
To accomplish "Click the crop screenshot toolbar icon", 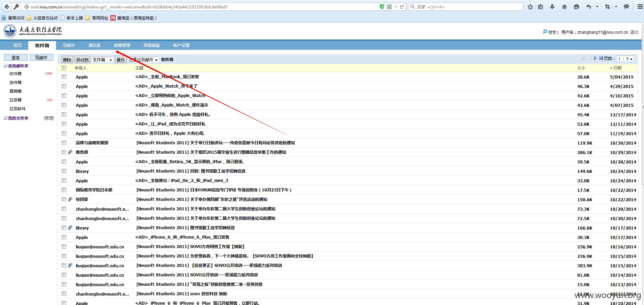I will coord(608,7).
